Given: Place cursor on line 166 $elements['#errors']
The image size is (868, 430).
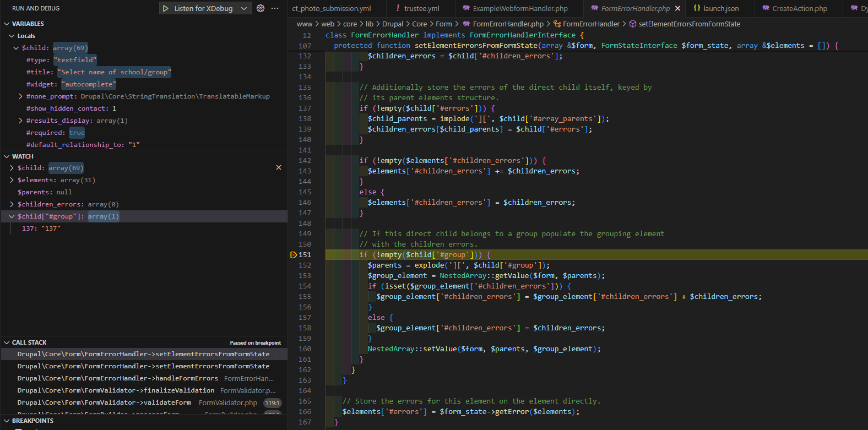Looking at the screenshot, I should [x=460, y=412].
